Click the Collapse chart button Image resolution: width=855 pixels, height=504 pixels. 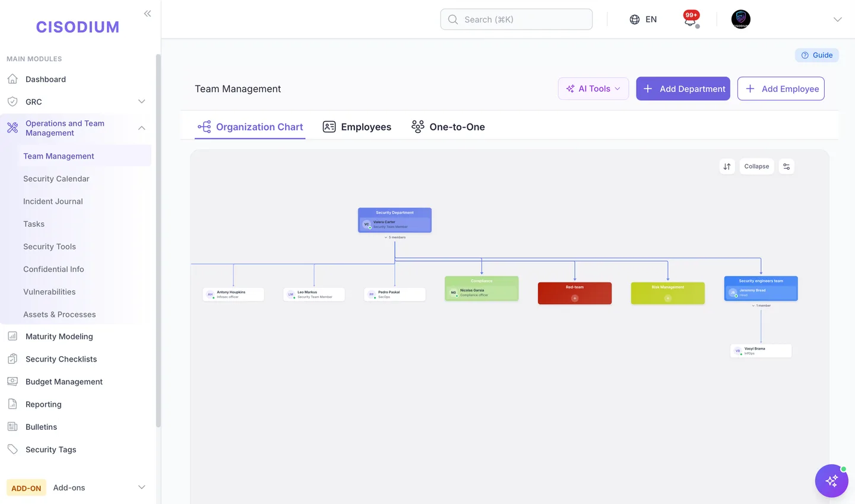click(756, 167)
